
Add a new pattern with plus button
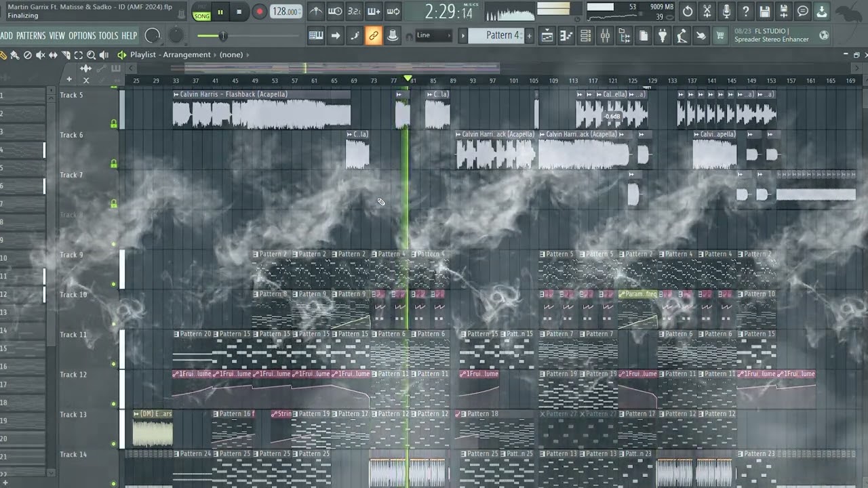[x=529, y=35]
